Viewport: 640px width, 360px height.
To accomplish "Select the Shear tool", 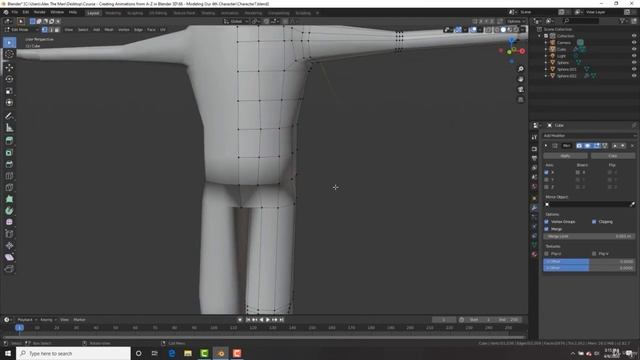I will point(9,257).
